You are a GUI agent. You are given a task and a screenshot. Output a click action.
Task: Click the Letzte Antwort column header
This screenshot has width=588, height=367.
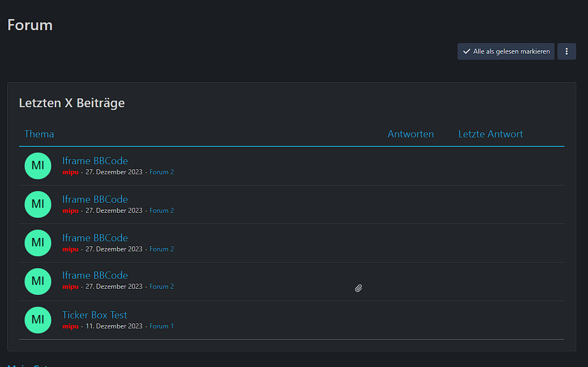point(490,134)
